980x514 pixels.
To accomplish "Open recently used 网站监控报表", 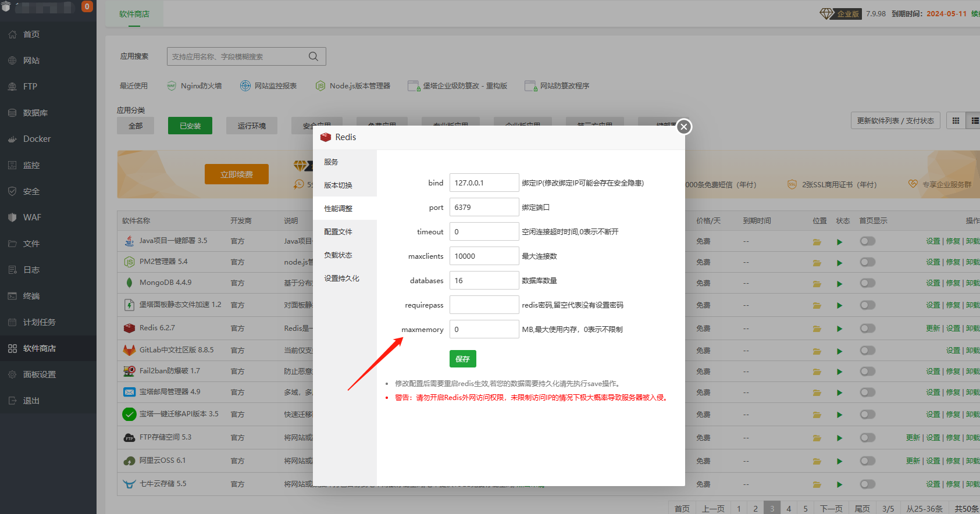I will coord(268,85).
